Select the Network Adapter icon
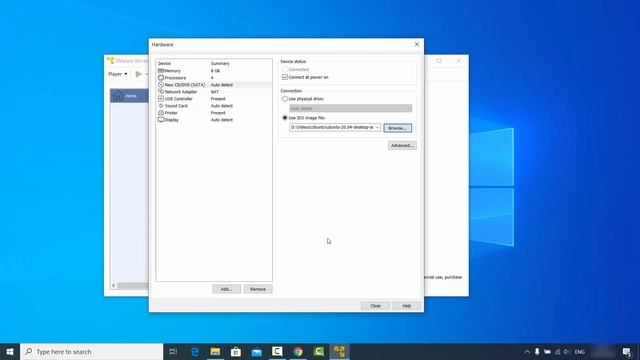Screen dimensions: 640x360 [x=161, y=91]
